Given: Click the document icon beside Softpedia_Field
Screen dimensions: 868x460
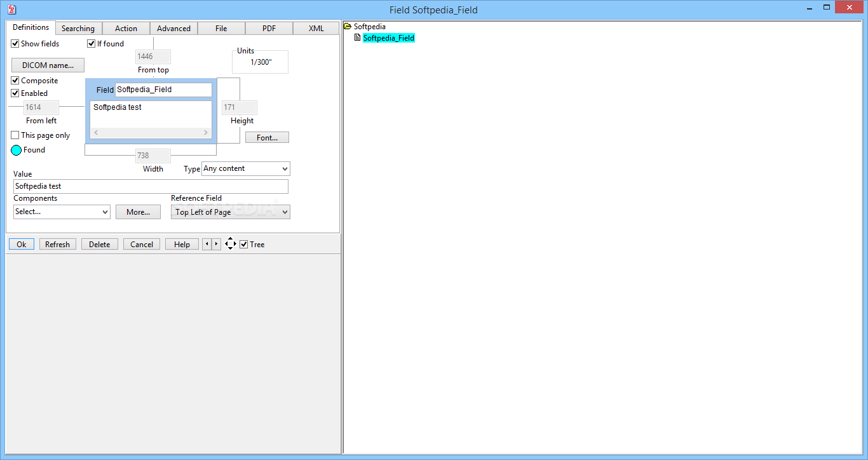Looking at the screenshot, I should [x=357, y=38].
